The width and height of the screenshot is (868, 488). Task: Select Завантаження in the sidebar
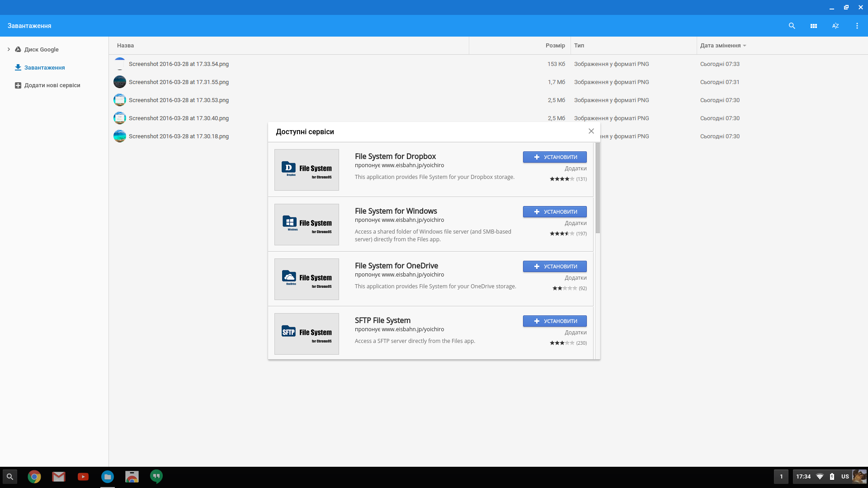click(x=44, y=67)
